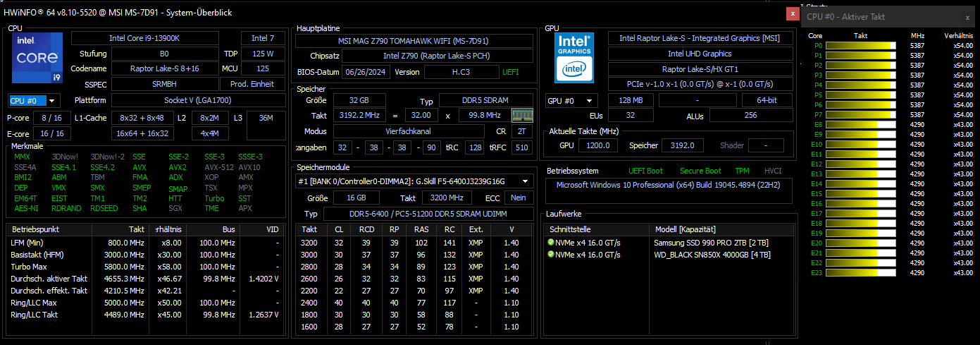This screenshot has height=345, width=980.
Task: Click the Modell [Kapazität] column header
Action: coord(721,229)
